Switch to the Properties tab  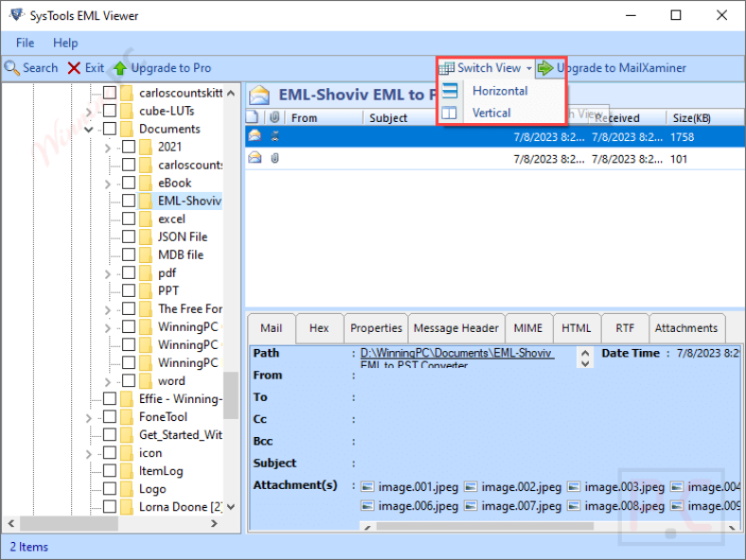pos(376,328)
